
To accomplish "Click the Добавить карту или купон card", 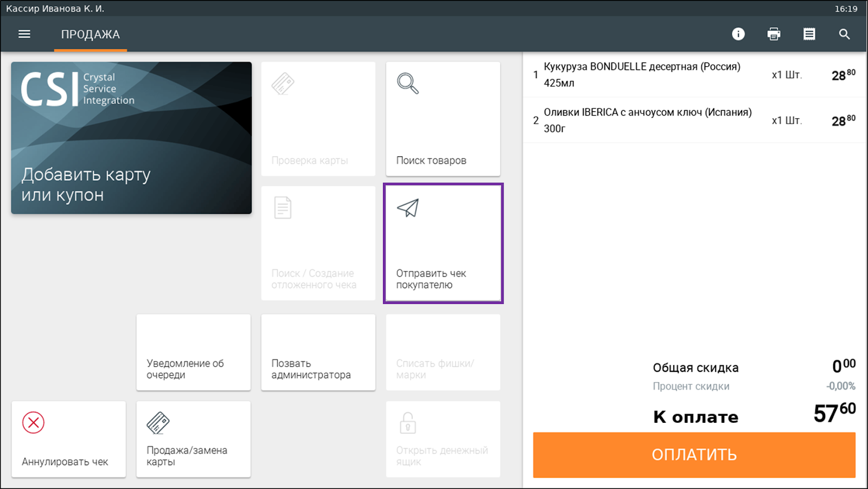I will (x=131, y=138).
